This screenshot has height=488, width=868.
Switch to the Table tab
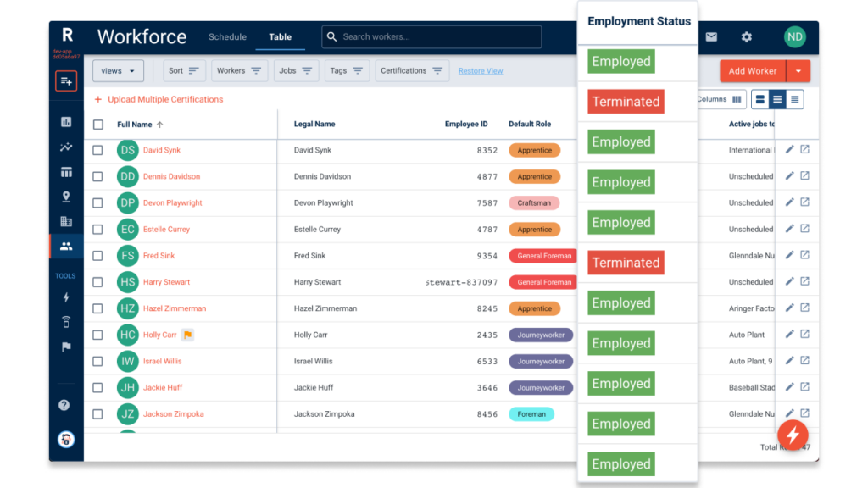[280, 37]
